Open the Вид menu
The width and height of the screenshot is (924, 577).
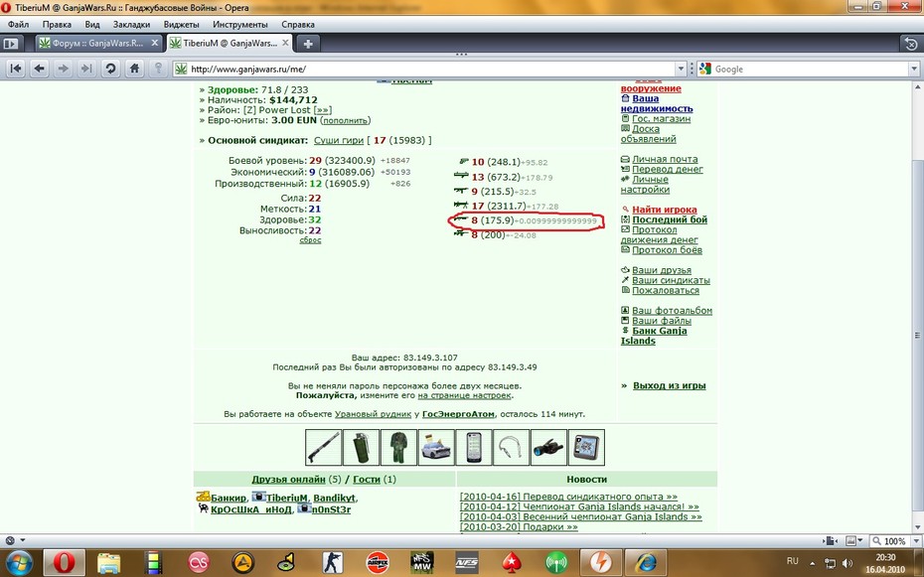[x=92, y=25]
